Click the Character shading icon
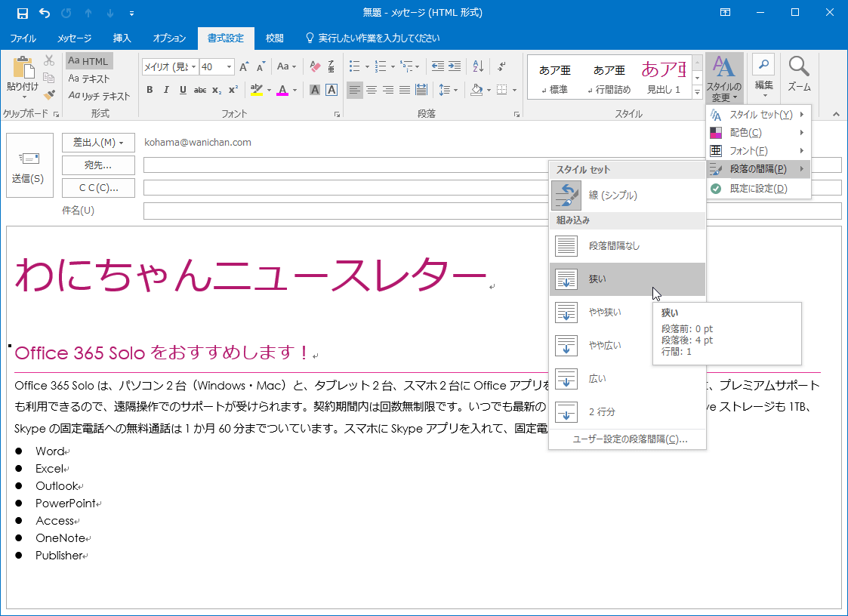Image resolution: width=848 pixels, height=616 pixels. 315,90
